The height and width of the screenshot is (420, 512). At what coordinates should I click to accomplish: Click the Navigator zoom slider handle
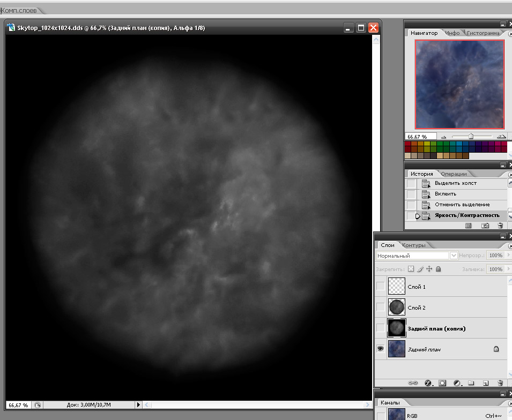coord(471,137)
